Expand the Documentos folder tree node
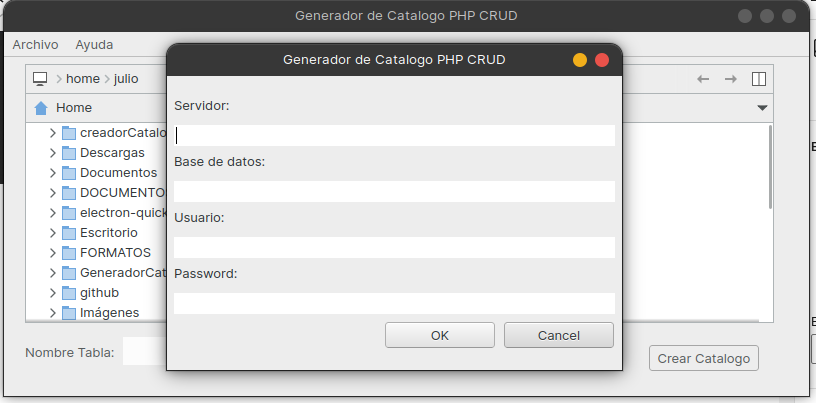The image size is (816, 403). coord(53,173)
